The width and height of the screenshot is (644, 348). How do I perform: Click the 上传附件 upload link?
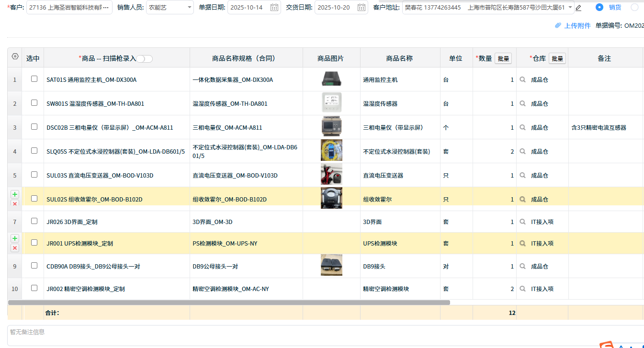tap(573, 26)
